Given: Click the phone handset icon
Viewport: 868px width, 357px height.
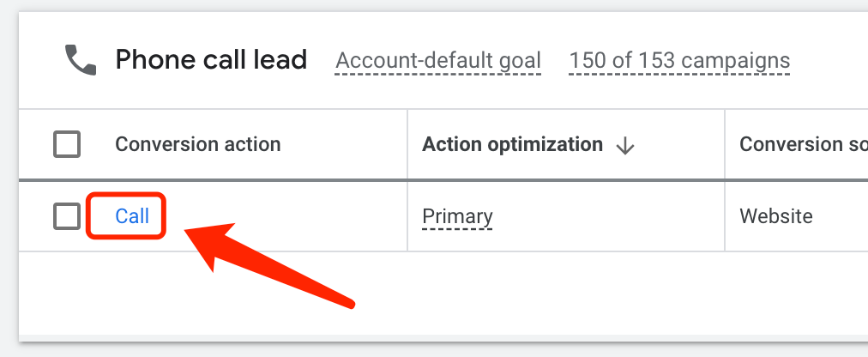Looking at the screenshot, I should 81,60.
